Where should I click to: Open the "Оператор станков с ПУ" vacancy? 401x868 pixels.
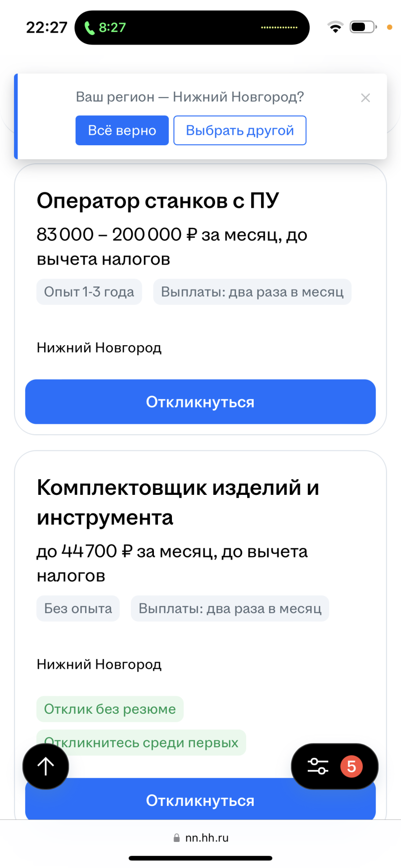point(158,201)
